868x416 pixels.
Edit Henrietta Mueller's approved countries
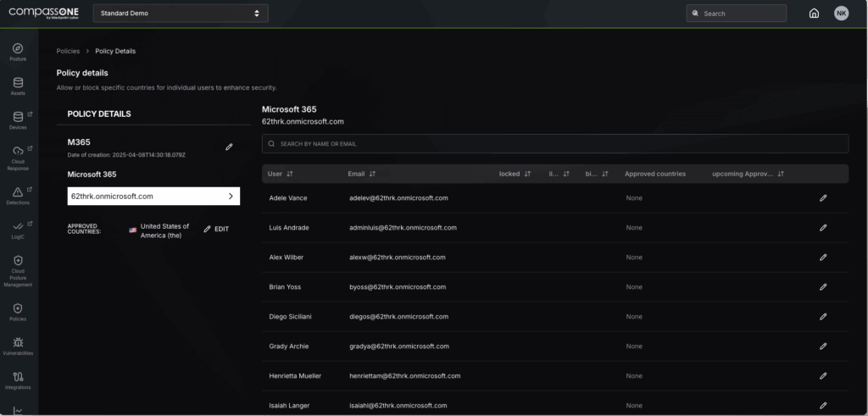tap(823, 375)
